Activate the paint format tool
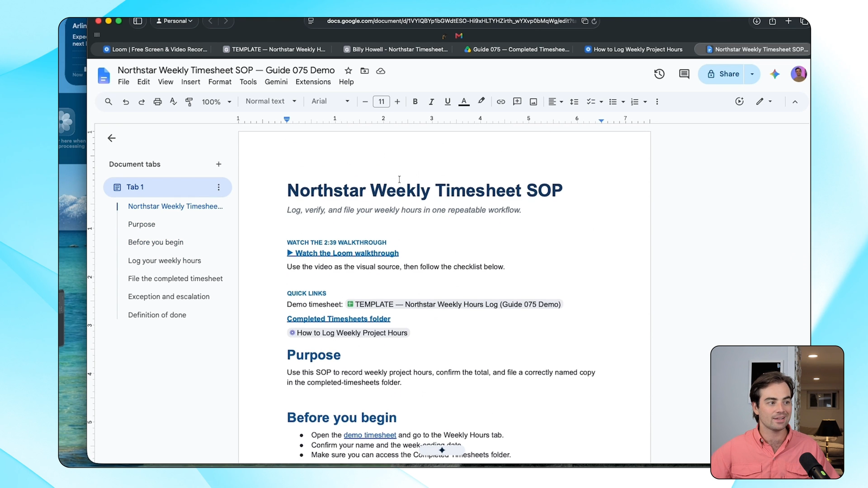 [189, 101]
